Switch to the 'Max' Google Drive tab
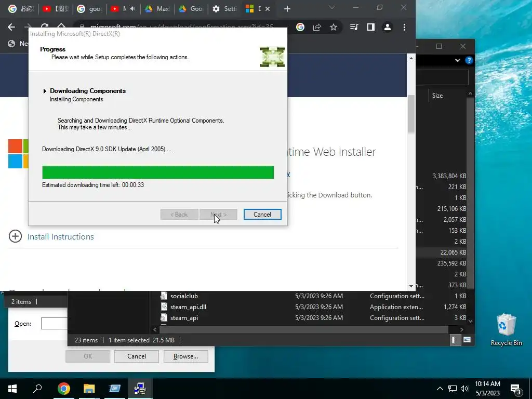Screen dimensions: 532x399 (x=157, y=9)
